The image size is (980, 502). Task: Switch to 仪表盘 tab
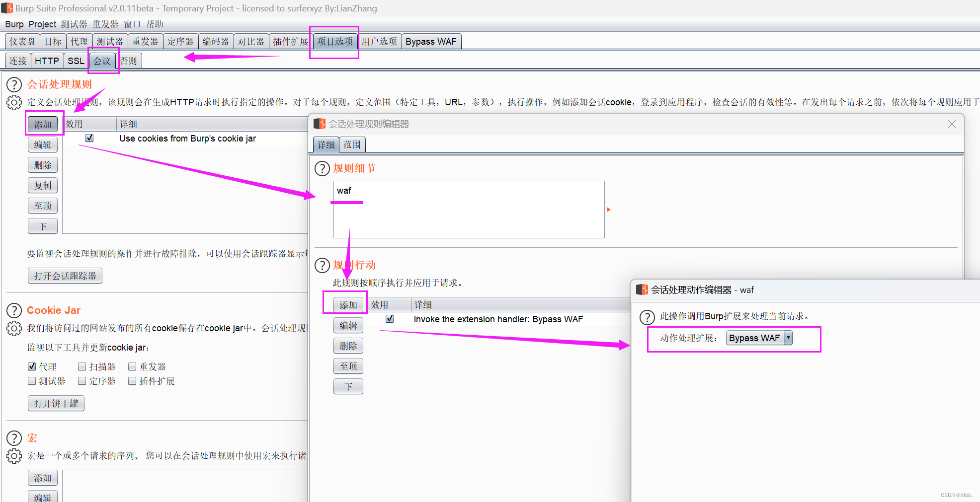click(22, 41)
